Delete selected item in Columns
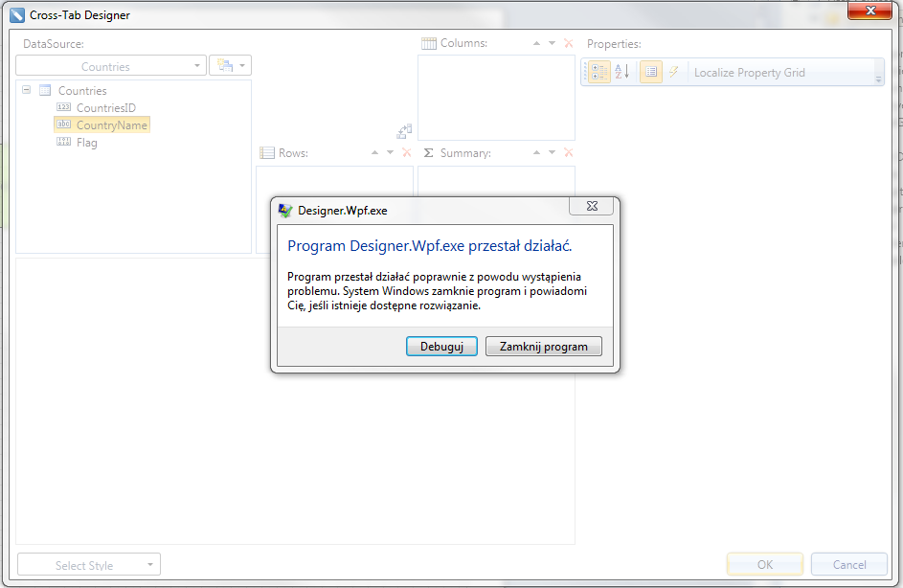The width and height of the screenshot is (903, 588). point(569,43)
